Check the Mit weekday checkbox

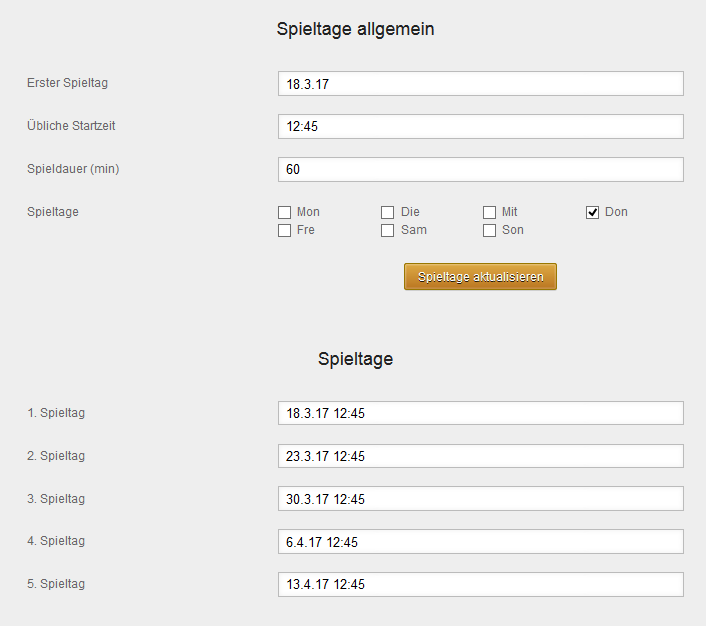490,213
